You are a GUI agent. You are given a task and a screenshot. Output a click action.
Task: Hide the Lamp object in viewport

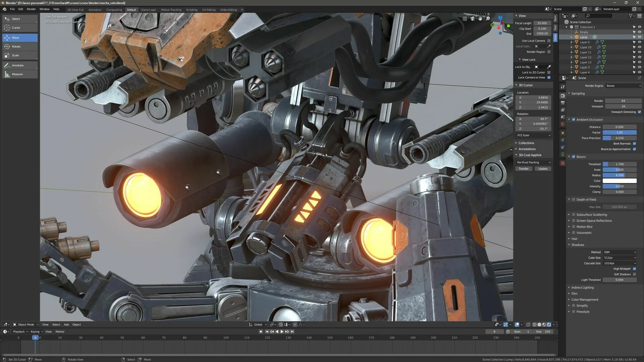click(x=639, y=37)
